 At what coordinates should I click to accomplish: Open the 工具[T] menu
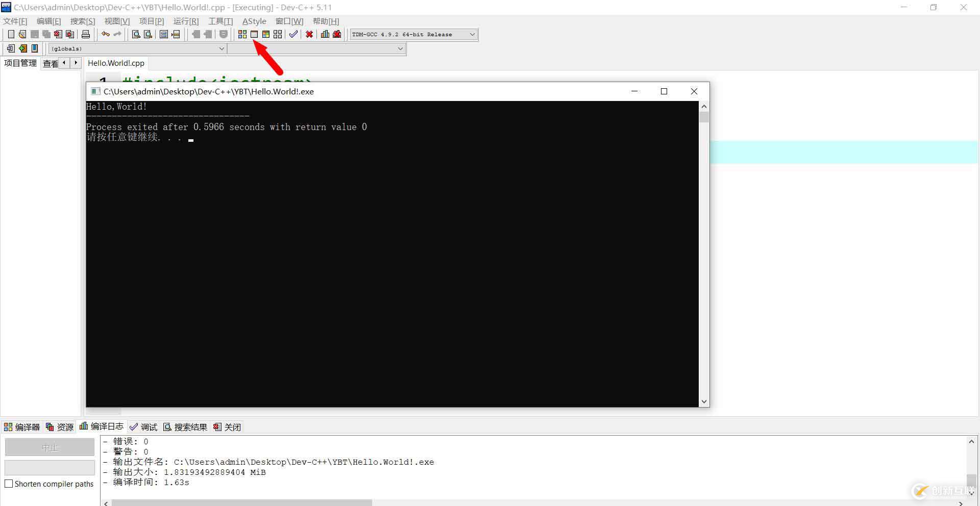pos(220,21)
